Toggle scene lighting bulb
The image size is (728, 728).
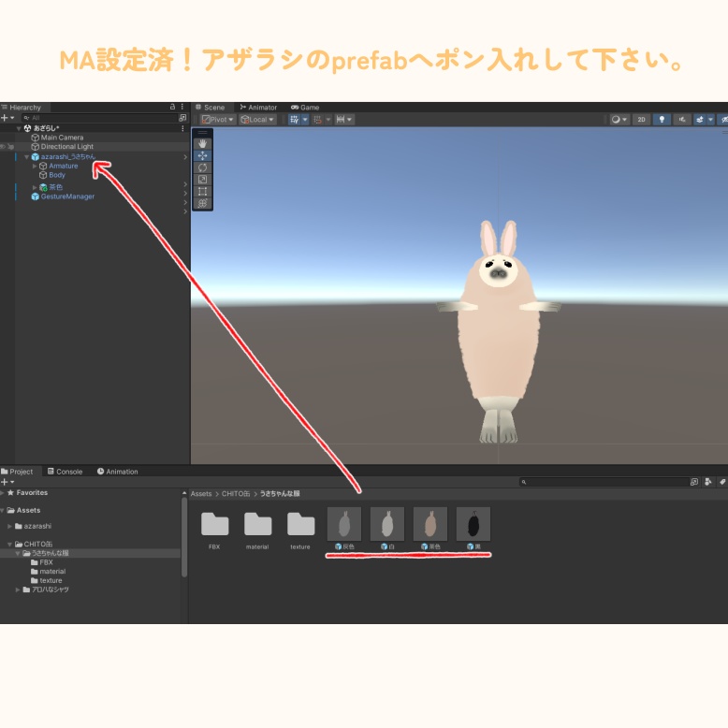click(x=662, y=120)
